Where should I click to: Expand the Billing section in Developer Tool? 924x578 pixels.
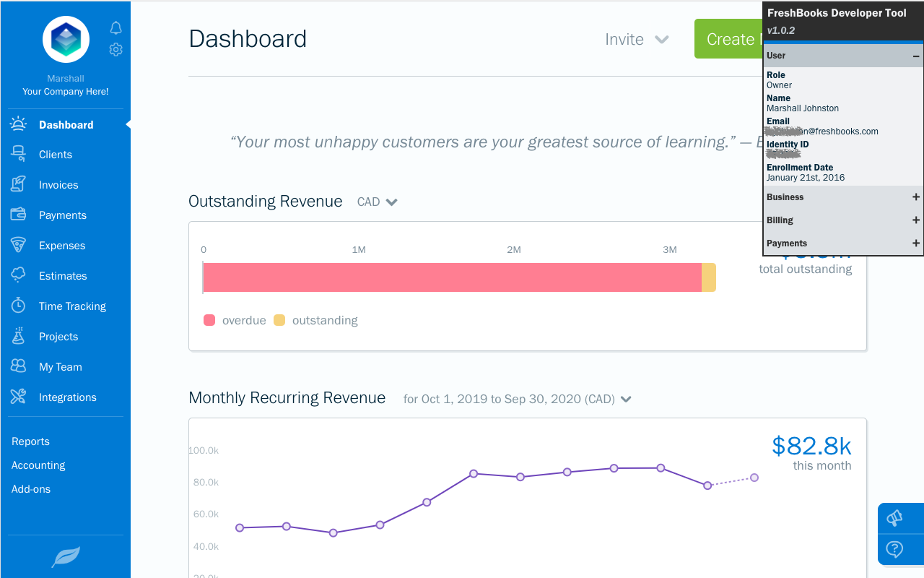(x=915, y=220)
